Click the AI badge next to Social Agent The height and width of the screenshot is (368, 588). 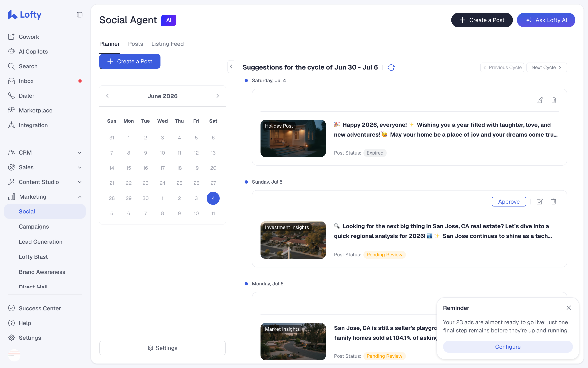click(x=169, y=20)
